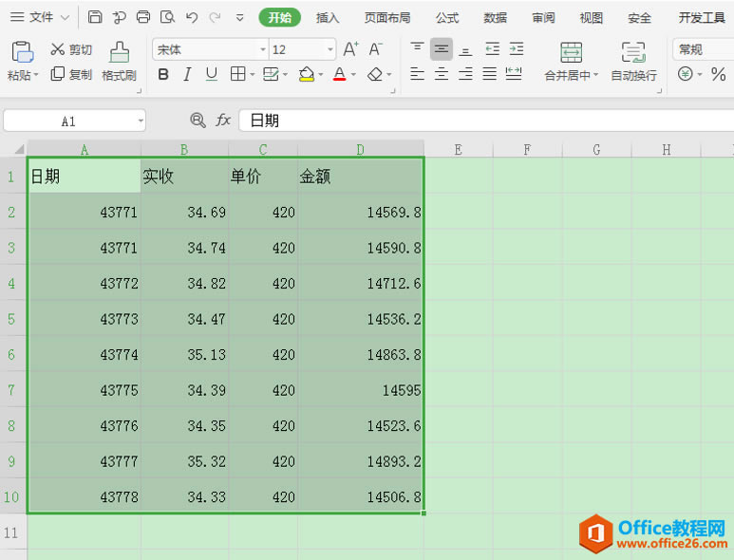Screen dimensions: 734x560
Task: Open the Name Box dropdown
Action: coord(141,121)
